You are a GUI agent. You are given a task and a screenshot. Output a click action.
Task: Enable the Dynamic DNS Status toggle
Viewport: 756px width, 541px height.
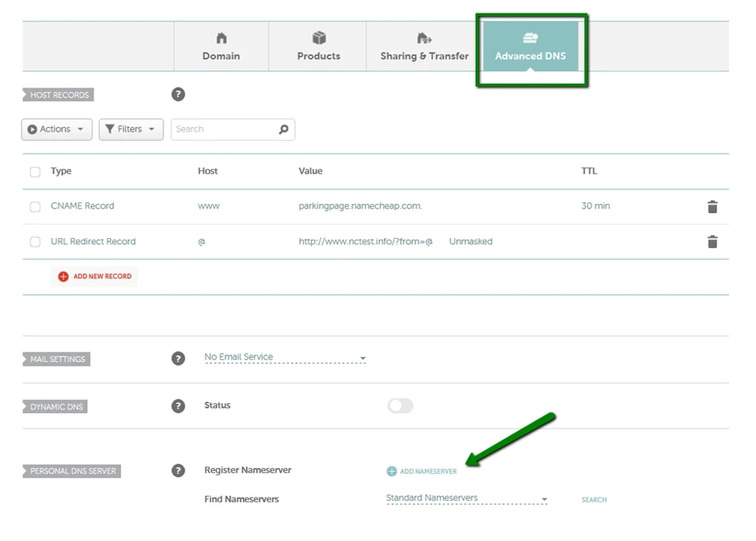point(399,406)
